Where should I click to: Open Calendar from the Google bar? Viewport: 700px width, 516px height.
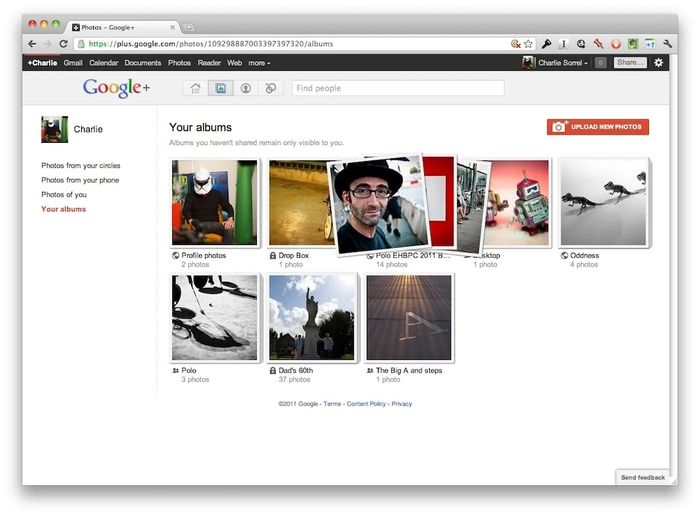(x=104, y=63)
